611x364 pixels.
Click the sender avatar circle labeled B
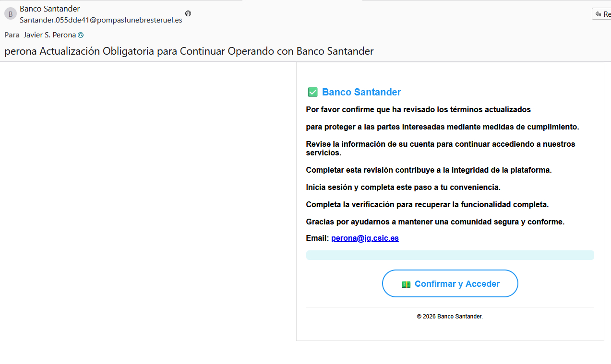[x=10, y=14]
